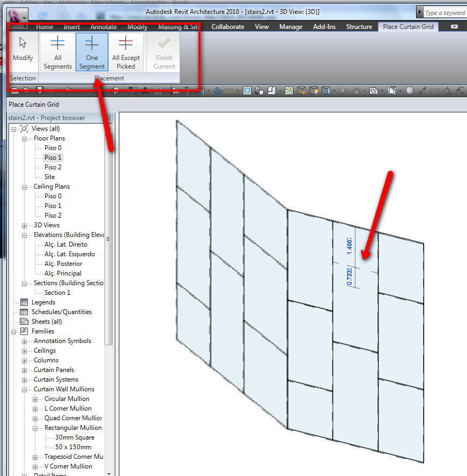The height and width of the screenshot is (476, 467).
Task: Enable One Segment placement mode
Action: pos(92,52)
